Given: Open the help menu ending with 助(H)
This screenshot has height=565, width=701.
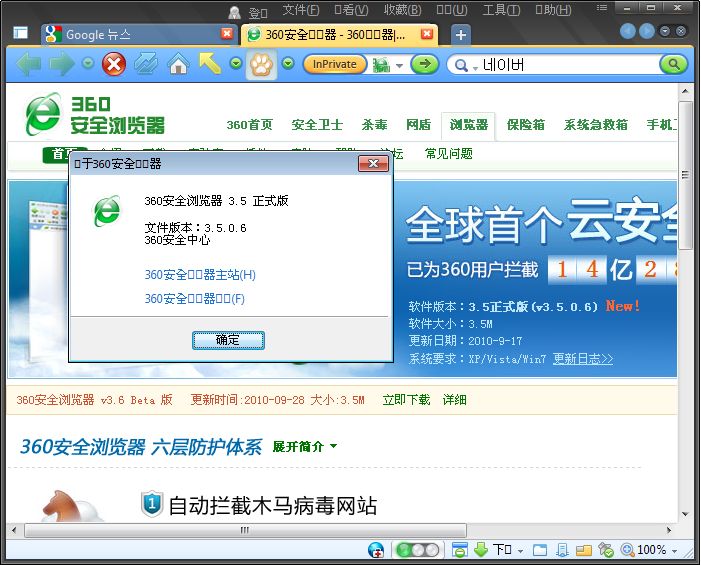Looking at the screenshot, I should click(x=553, y=10).
